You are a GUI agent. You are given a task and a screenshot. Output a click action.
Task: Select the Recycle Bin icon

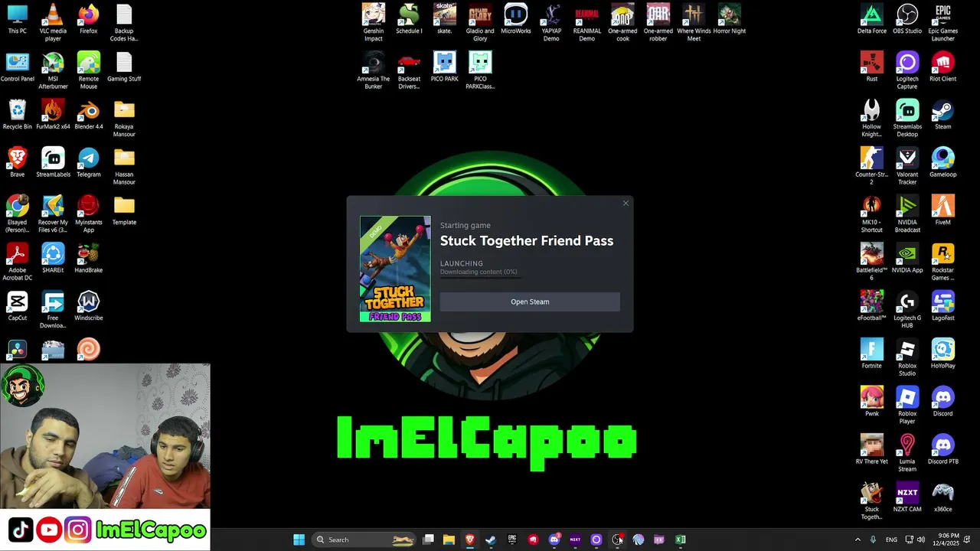tap(17, 115)
